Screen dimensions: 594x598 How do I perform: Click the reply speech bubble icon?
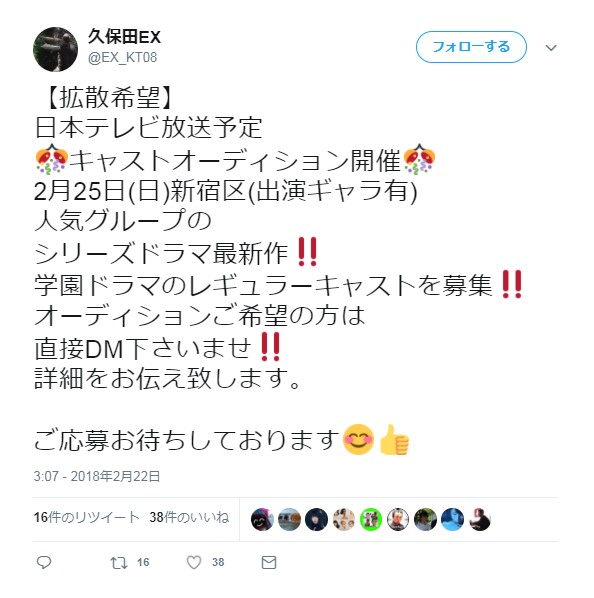(44, 563)
